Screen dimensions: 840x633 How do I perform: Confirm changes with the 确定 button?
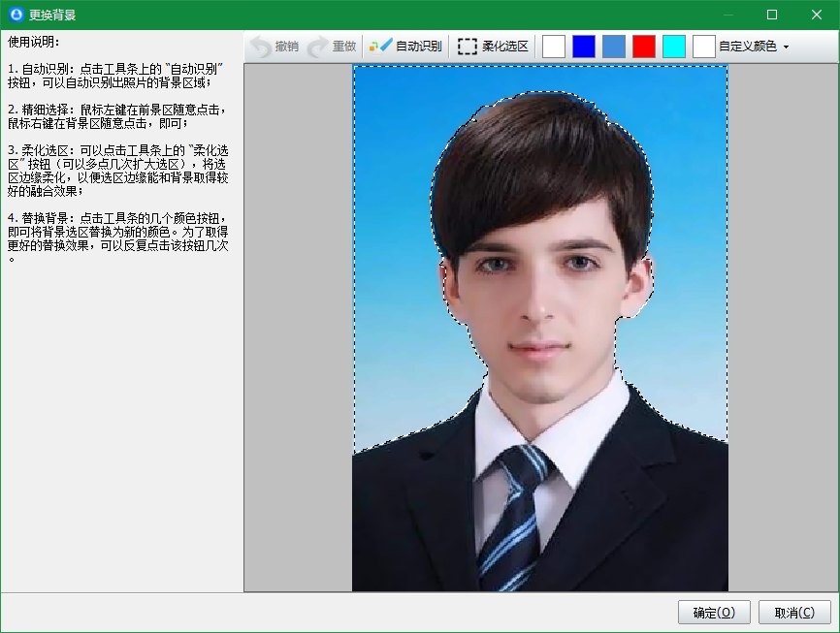coord(713,612)
